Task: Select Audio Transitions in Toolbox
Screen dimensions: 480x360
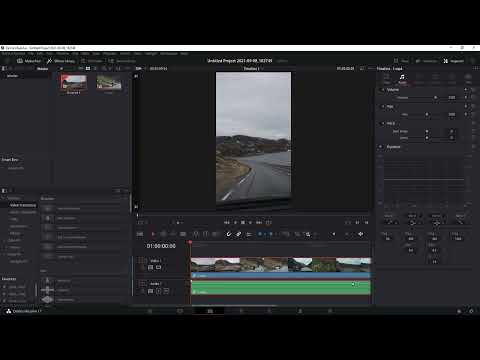Action: click(x=23, y=212)
